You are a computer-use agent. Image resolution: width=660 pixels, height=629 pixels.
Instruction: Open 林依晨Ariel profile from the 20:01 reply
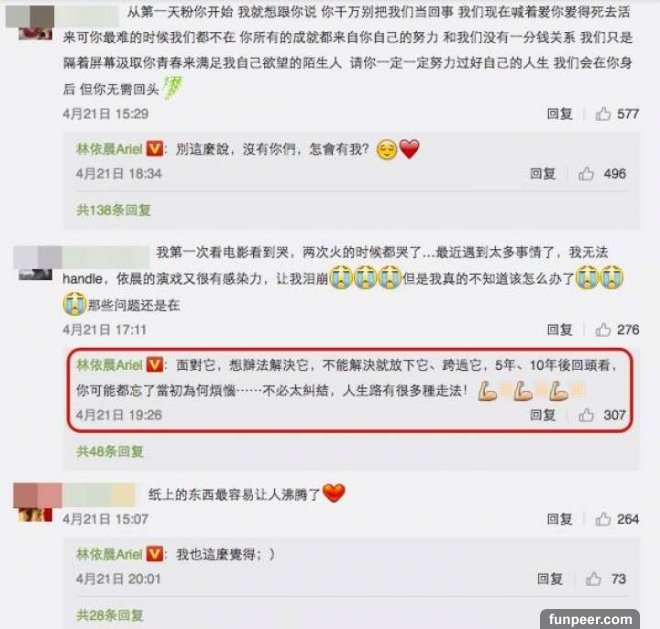tap(109, 554)
